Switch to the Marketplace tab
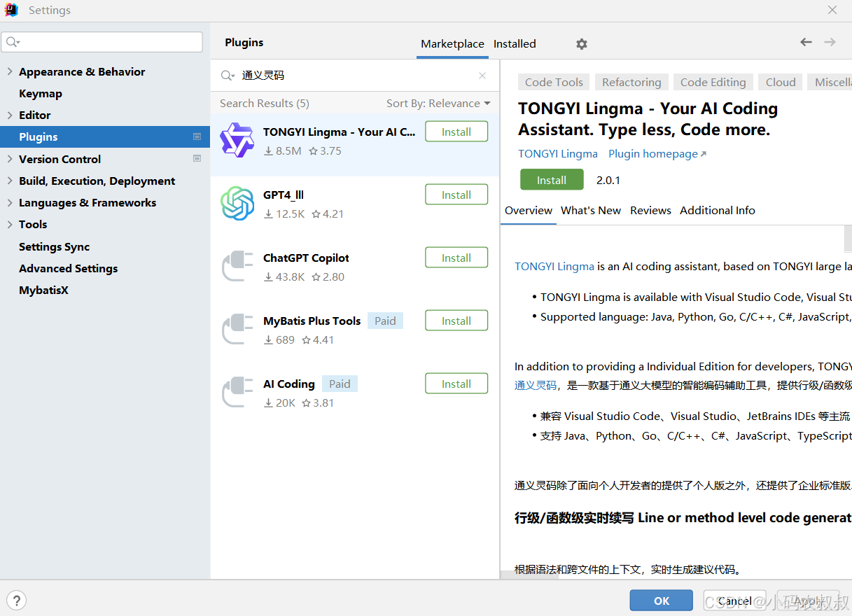The width and height of the screenshot is (852, 616). click(x=452, y=43)
